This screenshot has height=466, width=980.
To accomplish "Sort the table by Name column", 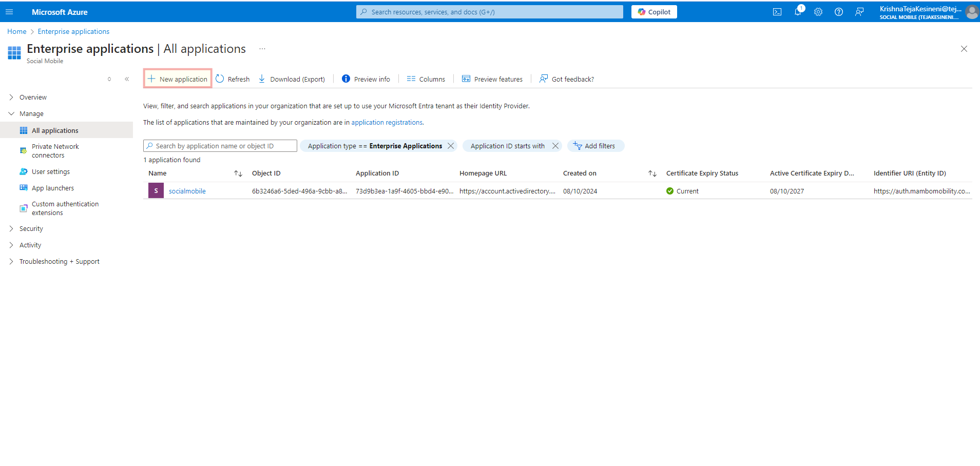I will [238, 173].
